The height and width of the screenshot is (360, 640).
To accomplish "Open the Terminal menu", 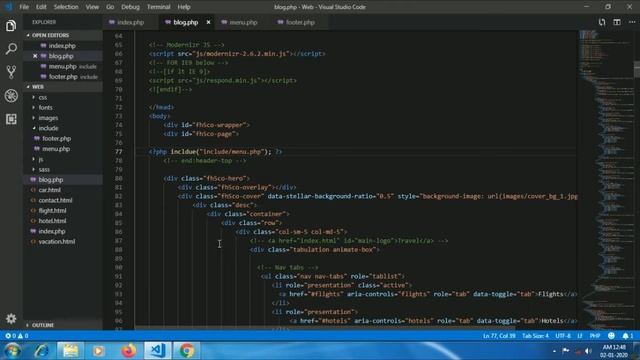I will point(158,7).
